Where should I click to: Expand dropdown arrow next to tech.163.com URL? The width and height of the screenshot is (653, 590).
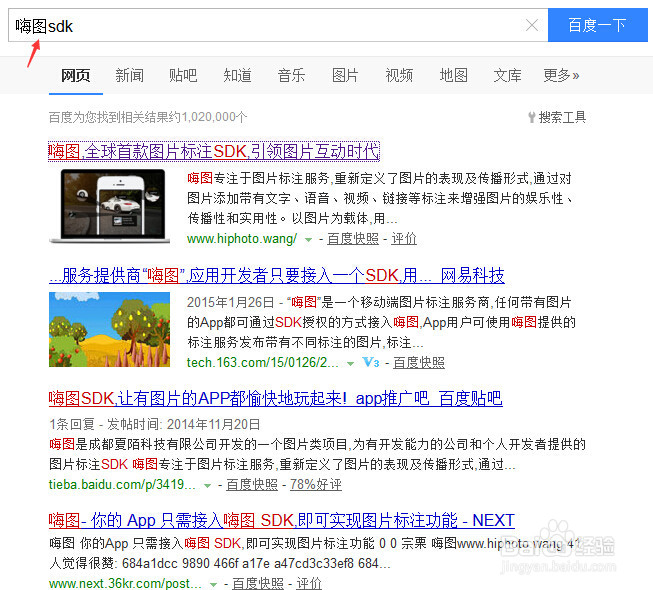tap(351, 363)
